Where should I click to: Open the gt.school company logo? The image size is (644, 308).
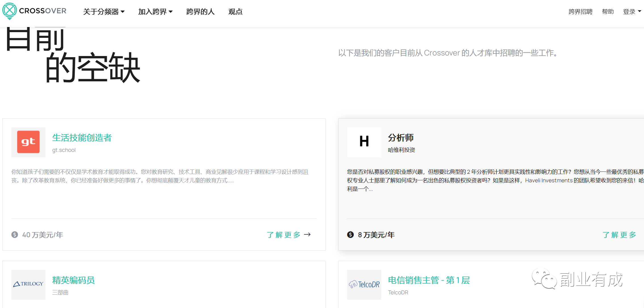click(28, 142)
